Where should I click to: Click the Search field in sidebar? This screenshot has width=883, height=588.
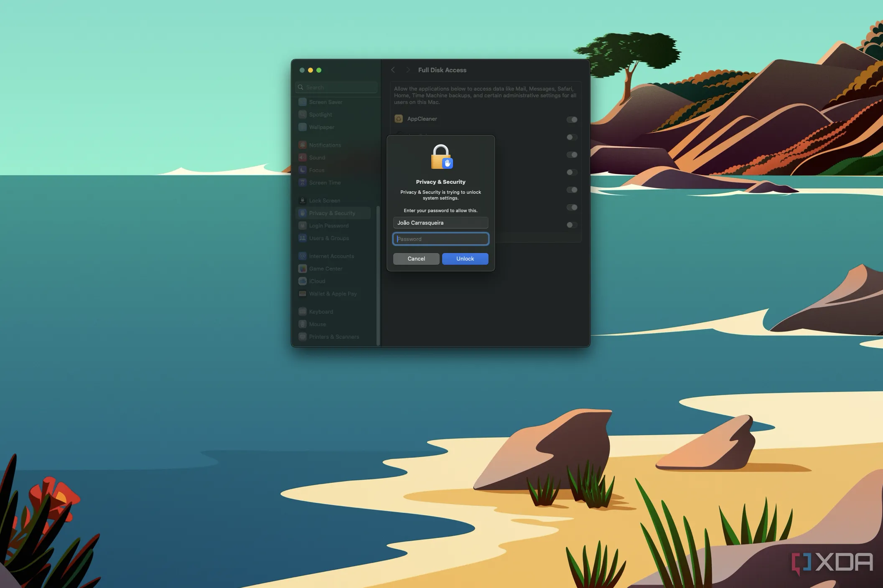click(336, 87)
